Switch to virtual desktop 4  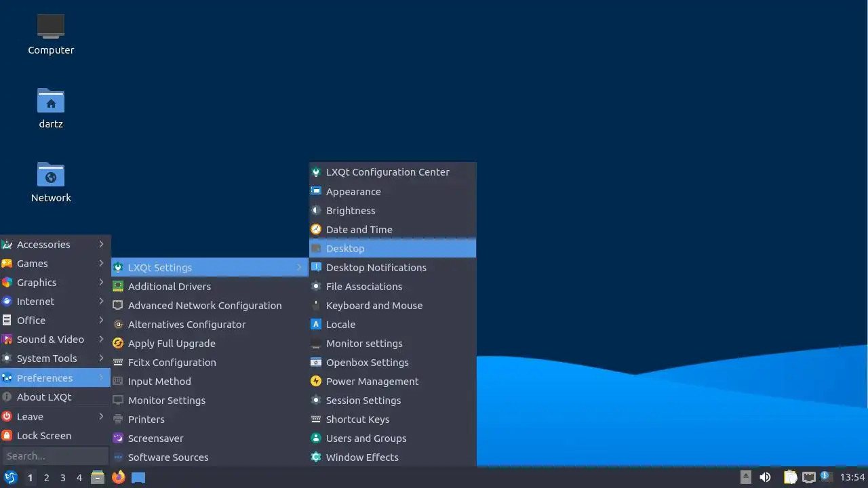point(79,478)
